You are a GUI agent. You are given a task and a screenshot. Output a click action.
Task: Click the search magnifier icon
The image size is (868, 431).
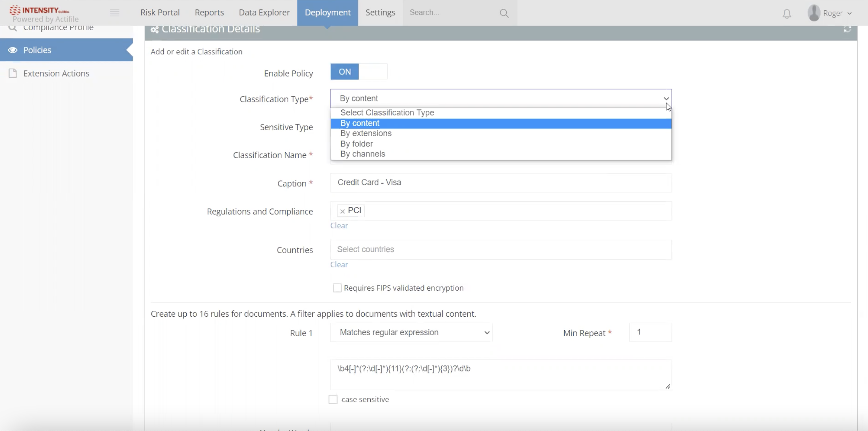point(504,13)
